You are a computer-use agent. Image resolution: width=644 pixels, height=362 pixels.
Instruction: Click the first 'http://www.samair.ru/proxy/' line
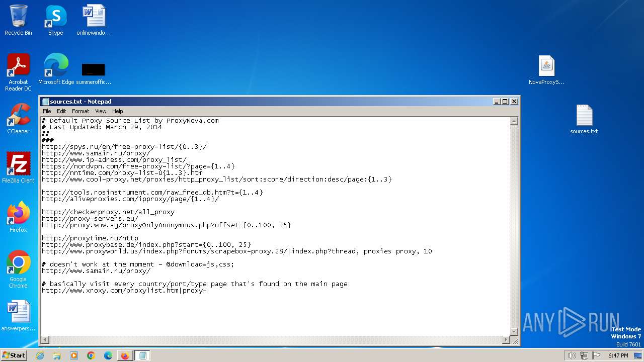coord(96,153)
